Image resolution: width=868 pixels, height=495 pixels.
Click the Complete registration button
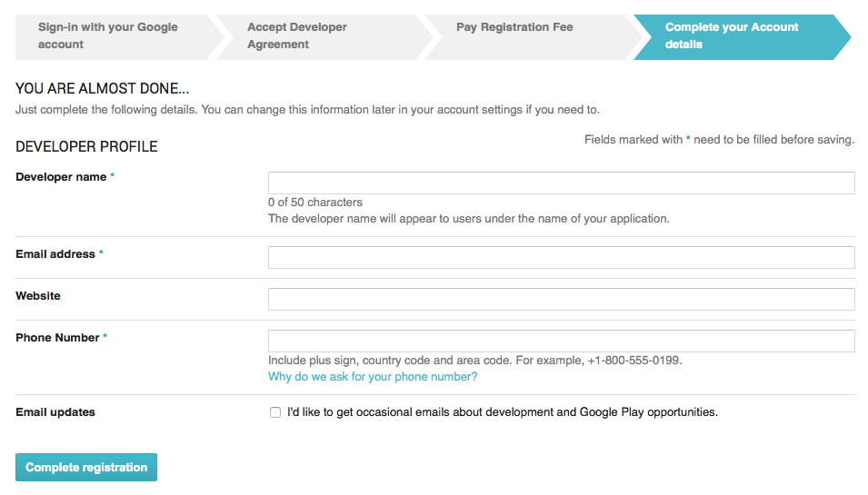point(86,468)
